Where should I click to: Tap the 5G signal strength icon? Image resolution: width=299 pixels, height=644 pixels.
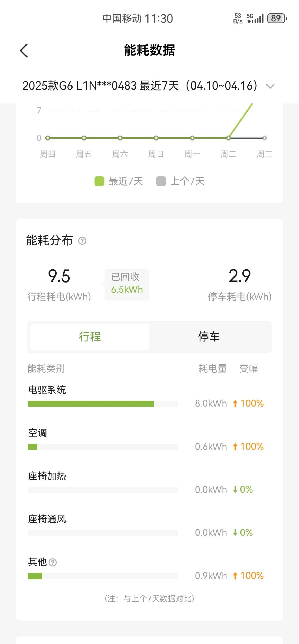[255, 18]
